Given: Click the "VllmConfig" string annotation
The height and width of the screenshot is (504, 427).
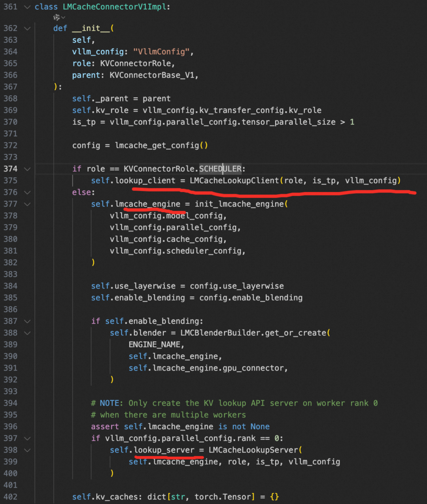Looking at the screenshot, I should (161, 52).
